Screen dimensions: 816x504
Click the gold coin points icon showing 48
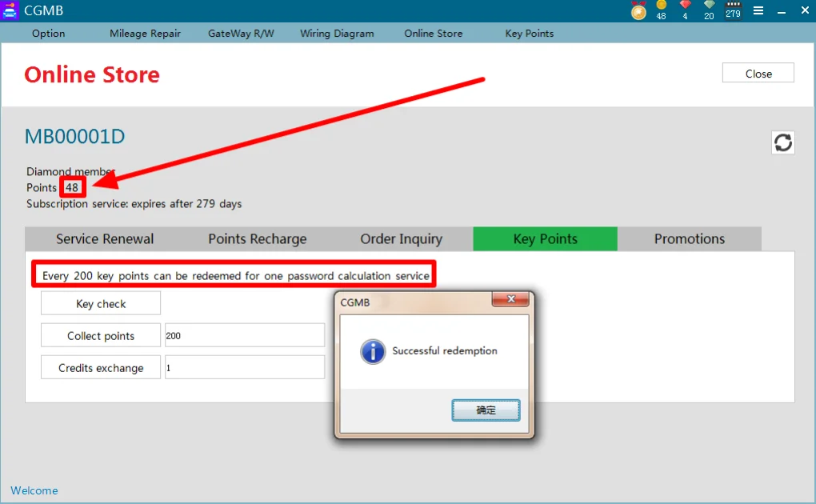(662, 10)
